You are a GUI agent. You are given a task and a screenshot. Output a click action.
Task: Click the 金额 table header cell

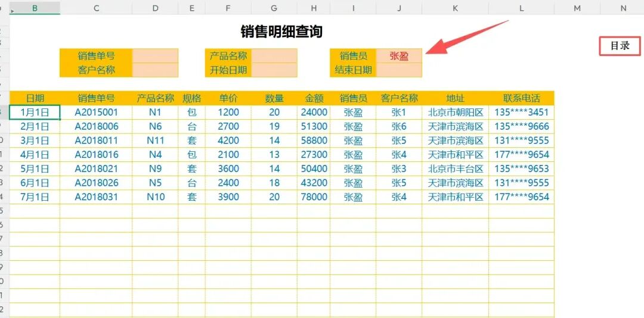[x=314, y=98]
